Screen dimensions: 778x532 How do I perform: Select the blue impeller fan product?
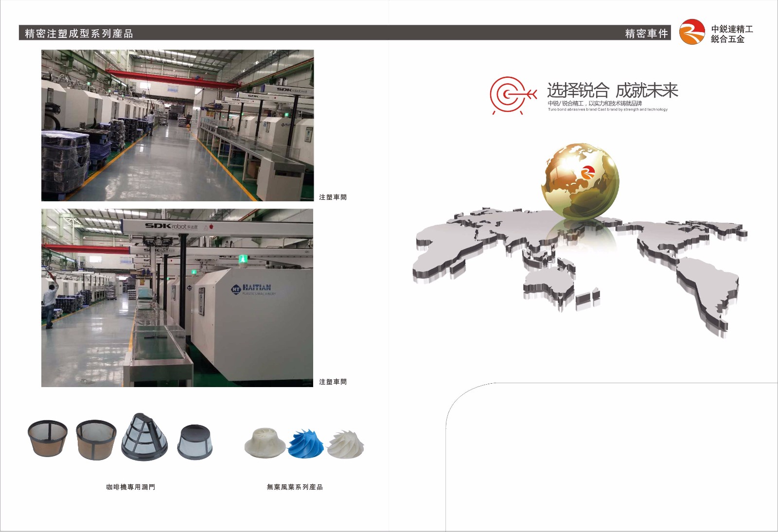(305, 443)
